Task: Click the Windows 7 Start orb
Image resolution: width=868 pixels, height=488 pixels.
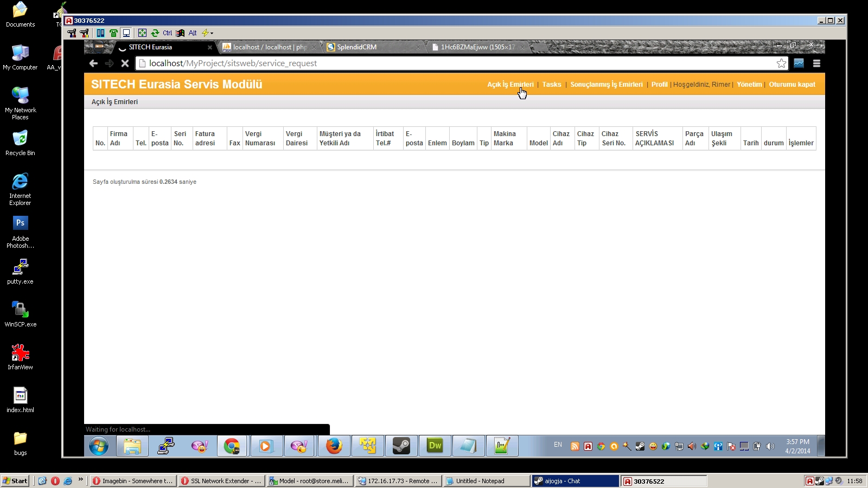Action: tap(99, 446)
